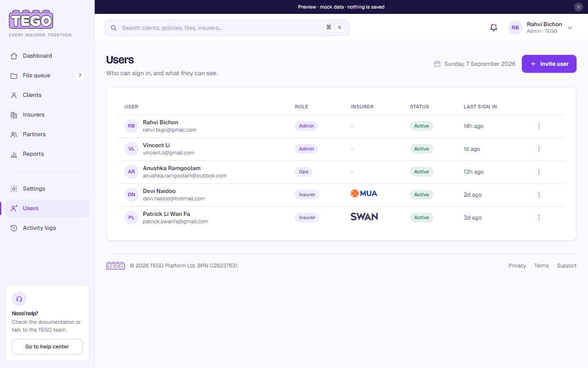
Task: Click the email rahvi.tego@gmail.com
Action: pos(169,130)
